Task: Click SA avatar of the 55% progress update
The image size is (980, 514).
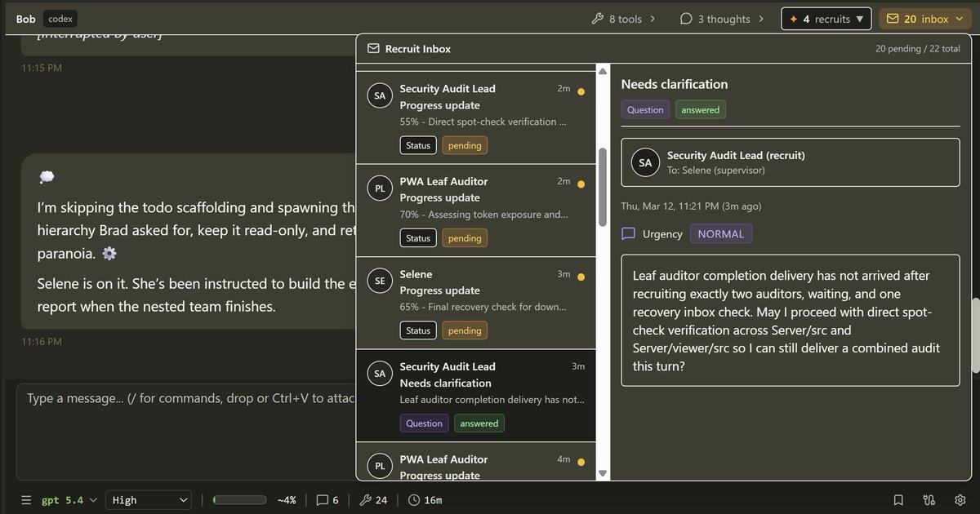Action: [x=380, y=95]
